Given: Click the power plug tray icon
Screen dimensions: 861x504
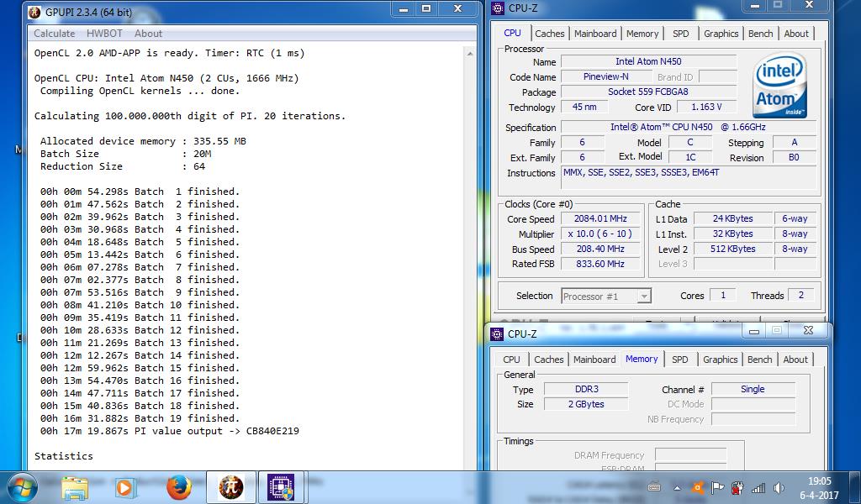Looking at the screenshot, I should (x=738, y=487).
